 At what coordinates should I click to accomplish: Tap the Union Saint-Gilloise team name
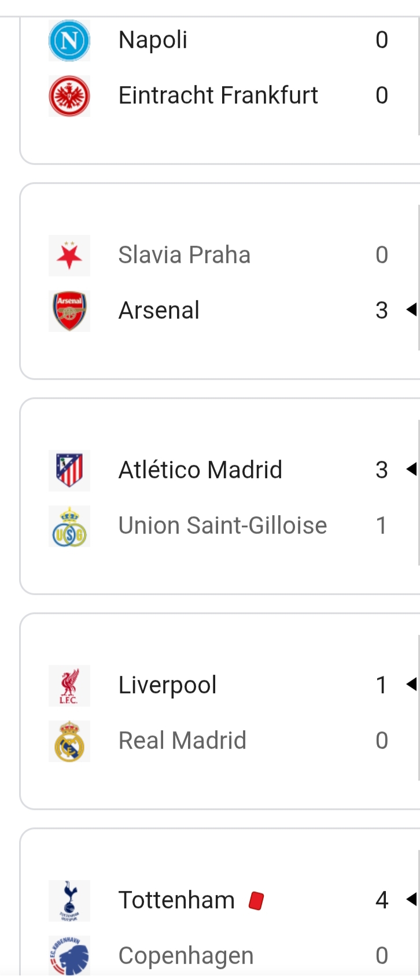click(223, 526)
